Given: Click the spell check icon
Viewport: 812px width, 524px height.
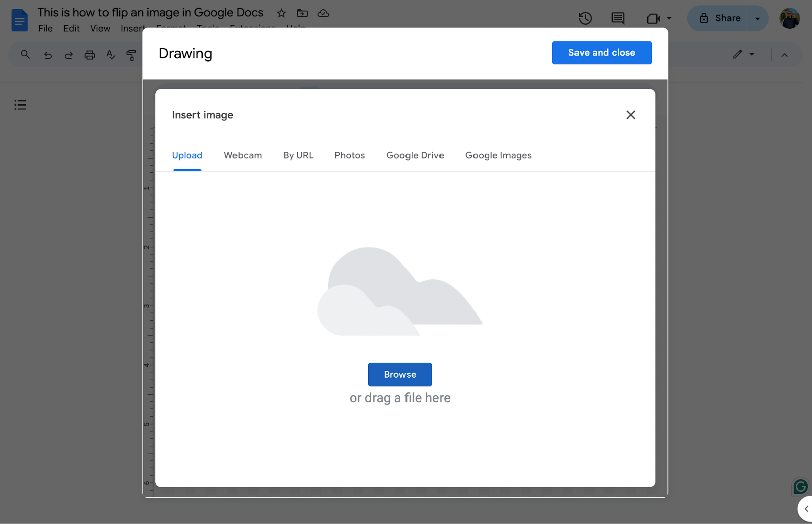Looking at the screenshot, I should pos(111,54).
